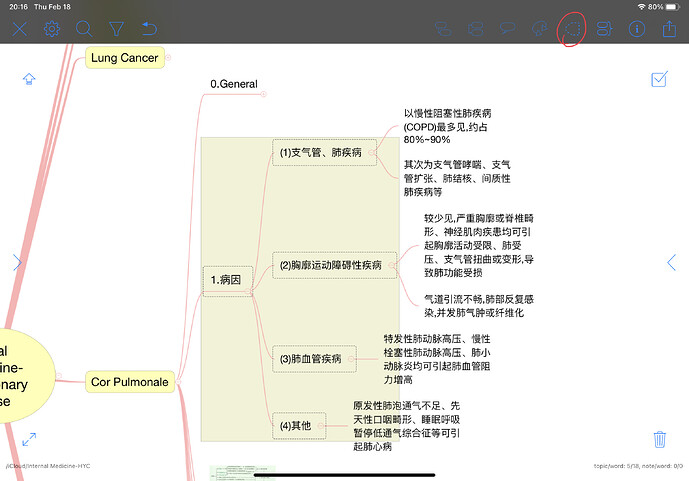
Task: Tap the battery indicator in status bar
Action: [x=672, y=7]
